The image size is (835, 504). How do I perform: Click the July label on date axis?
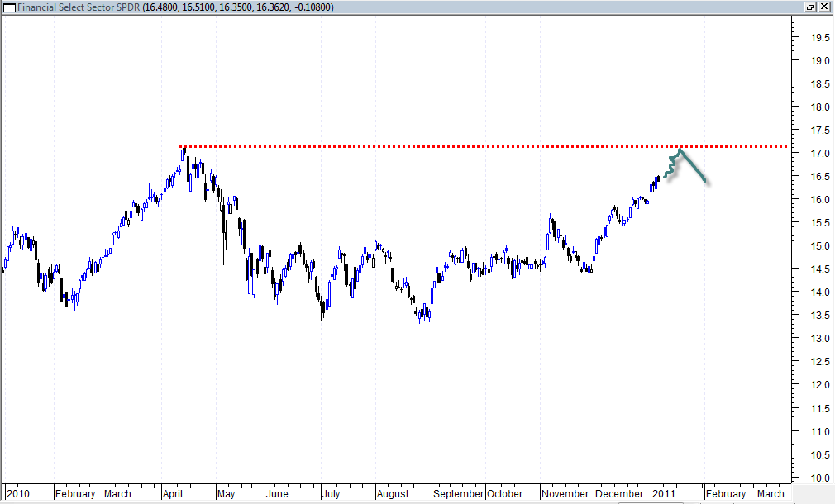pos(332,494)
